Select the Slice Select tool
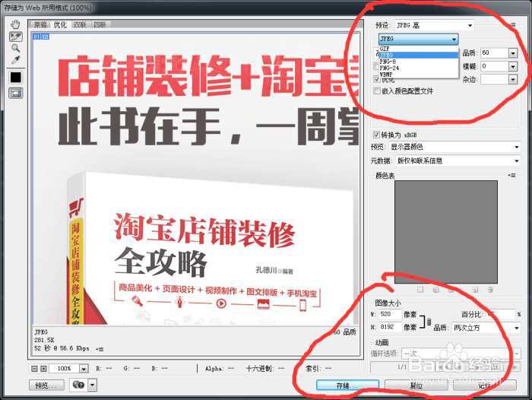 click(16, 37)
